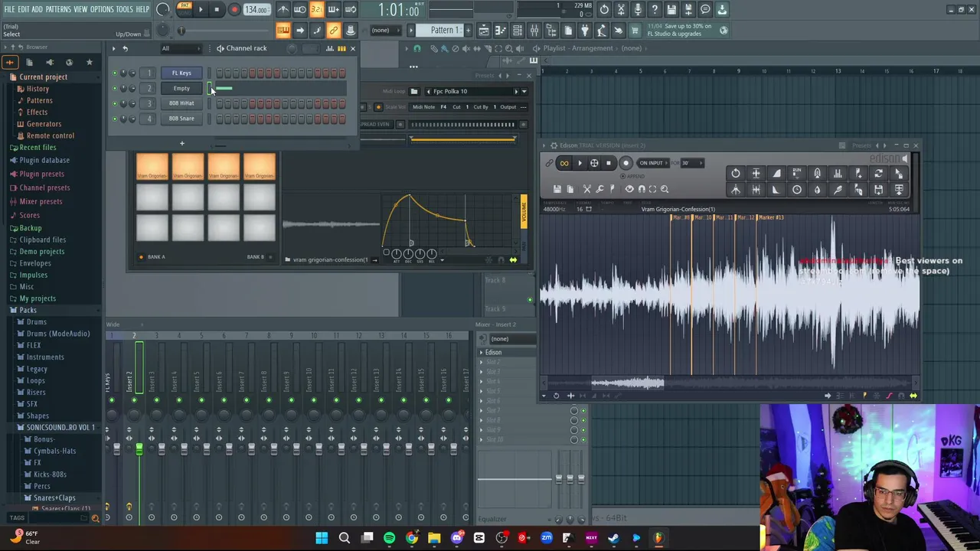Viewport: 980px width, 551px height.
Task: Toggle the 3-2-1 countdown before recording
Action: coord(316,10)
